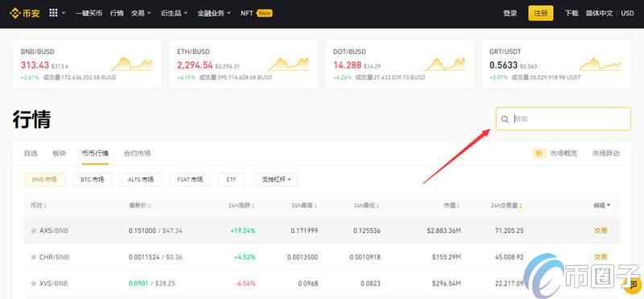Click 交易 button for AXS/BNB row

[601, 230]
